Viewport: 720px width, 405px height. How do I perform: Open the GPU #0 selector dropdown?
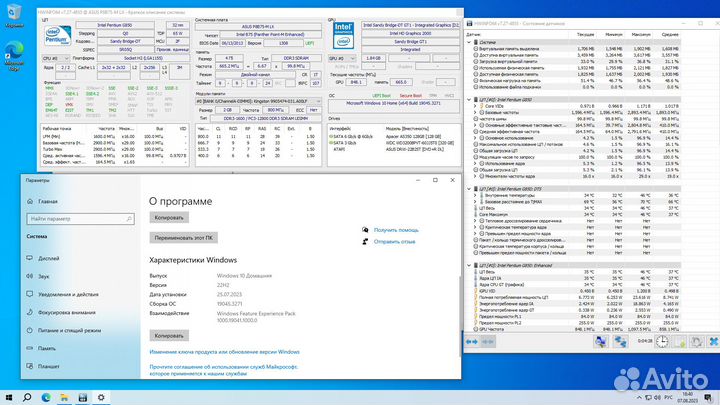click(x=342, y=58)
